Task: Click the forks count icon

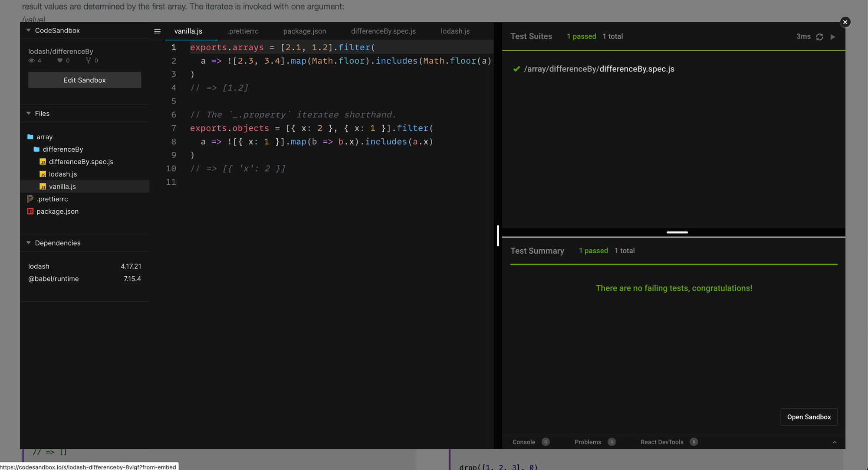Action: 89,61
